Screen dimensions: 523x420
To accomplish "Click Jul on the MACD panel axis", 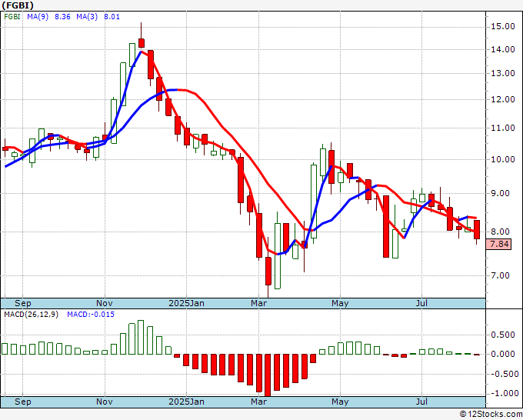I will coord(422,402).
